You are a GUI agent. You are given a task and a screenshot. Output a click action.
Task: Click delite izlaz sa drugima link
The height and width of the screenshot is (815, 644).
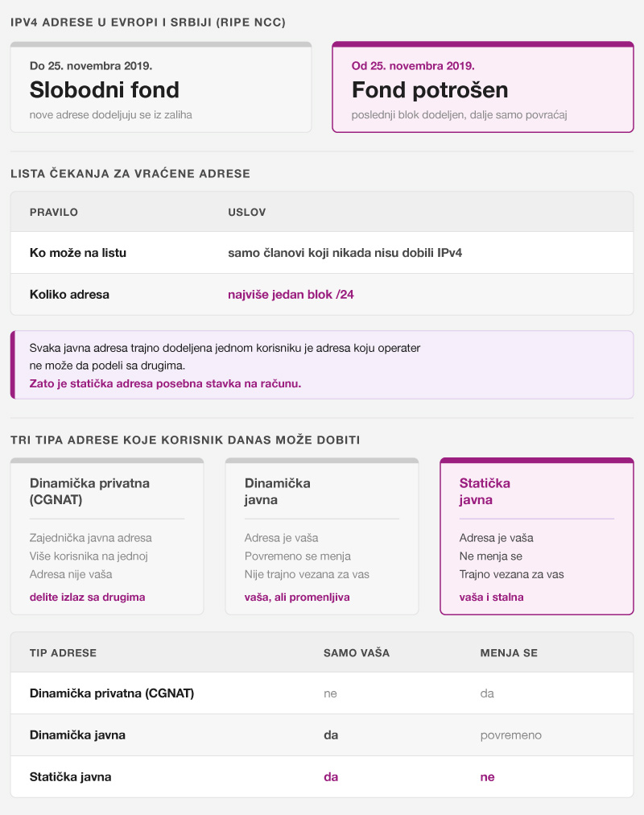click(87, 598)
